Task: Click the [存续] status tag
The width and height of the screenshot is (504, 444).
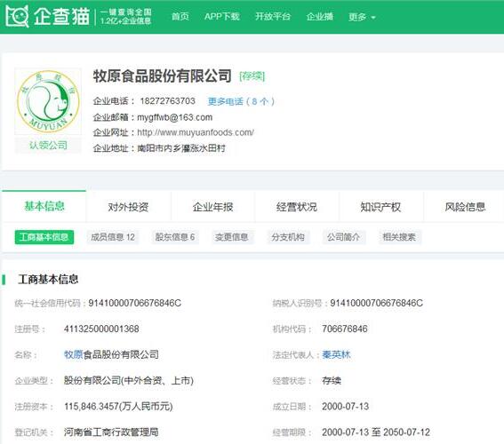Action: (252, 76)
